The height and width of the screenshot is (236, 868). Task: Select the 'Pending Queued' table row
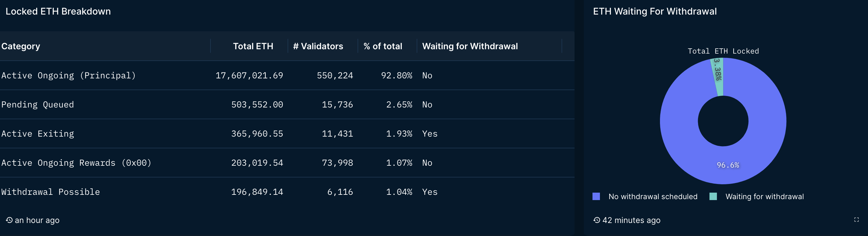click(287, 104)
